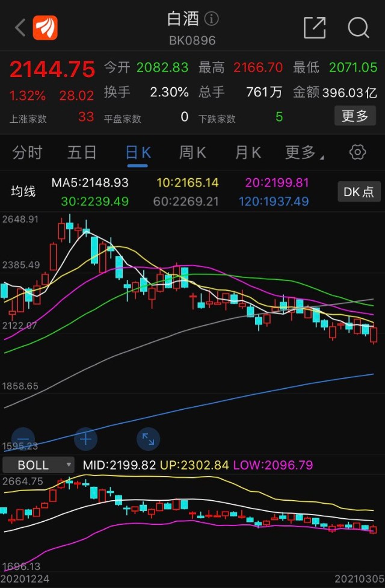This screenshot has height=588, width=385.
Task: Select the 五日 chart tab
Action: [82, 153]
